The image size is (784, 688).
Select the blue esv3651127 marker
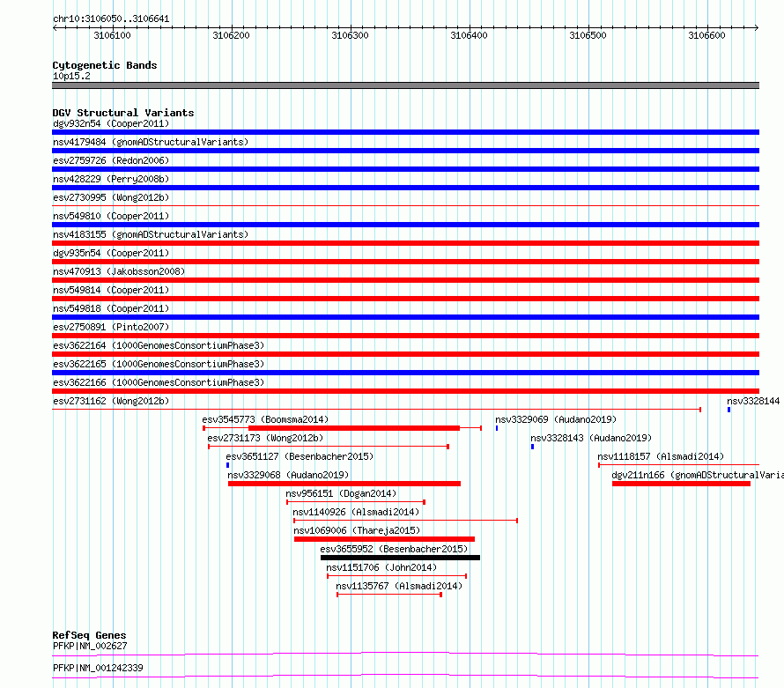pyautogui.click(x=227, y=465)
